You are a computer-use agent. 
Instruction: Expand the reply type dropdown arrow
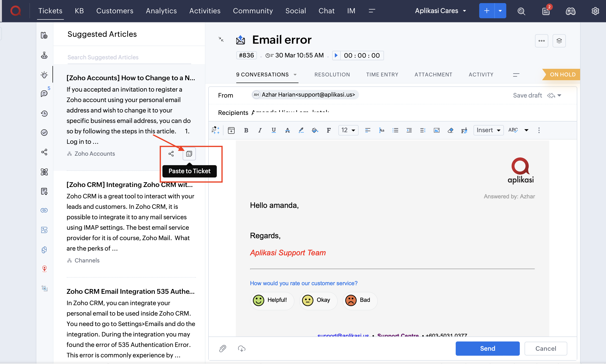click(x=559, y=95)
